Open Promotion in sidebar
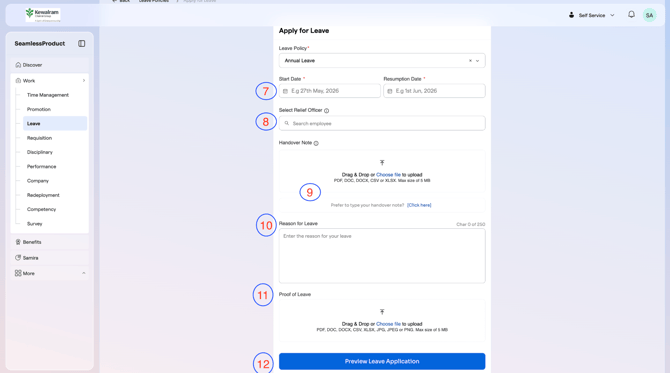 click(x=38, y=109)
